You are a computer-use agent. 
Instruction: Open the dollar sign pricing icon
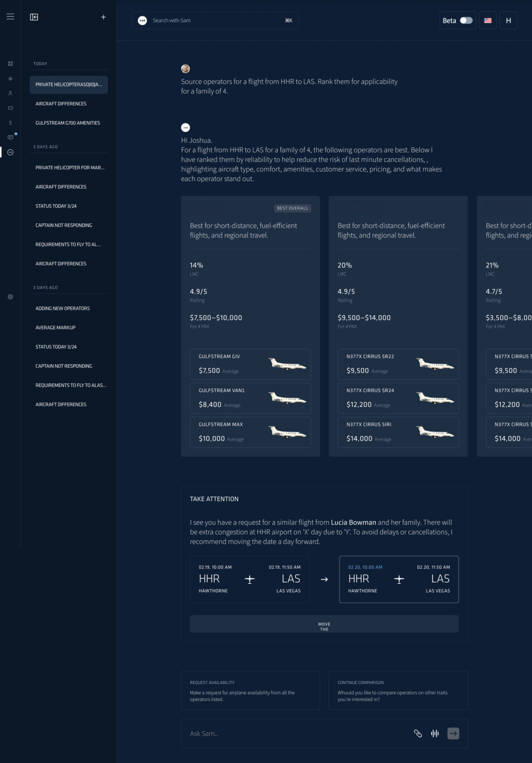pyautogui.click(x=10, y=123)
